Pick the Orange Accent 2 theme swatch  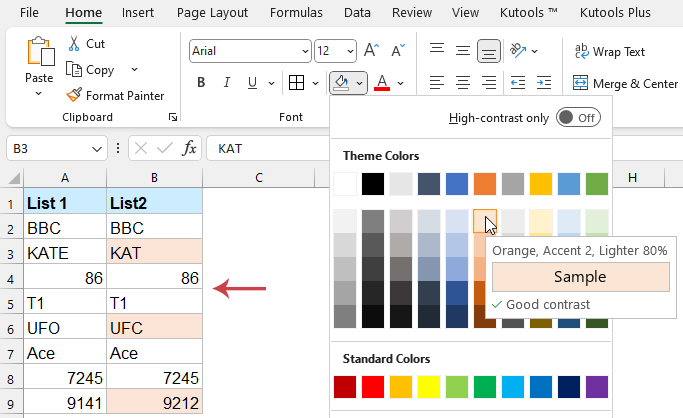(x=485, y=184)
